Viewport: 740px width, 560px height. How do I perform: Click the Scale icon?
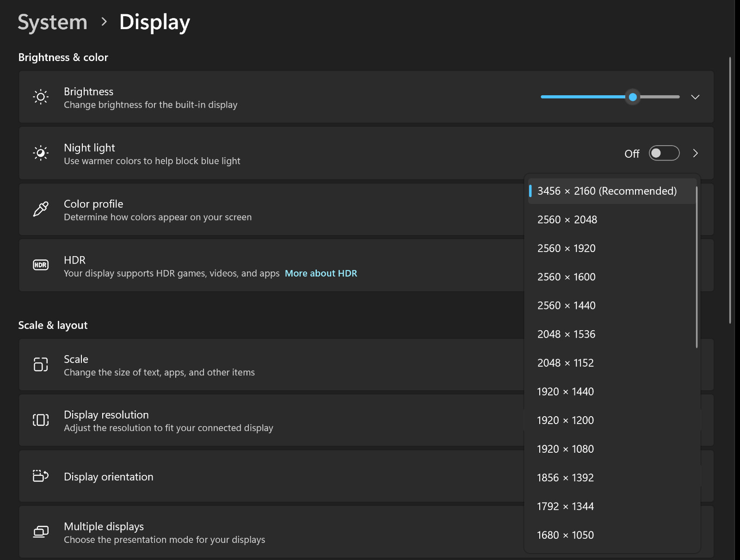pos(41,364)
